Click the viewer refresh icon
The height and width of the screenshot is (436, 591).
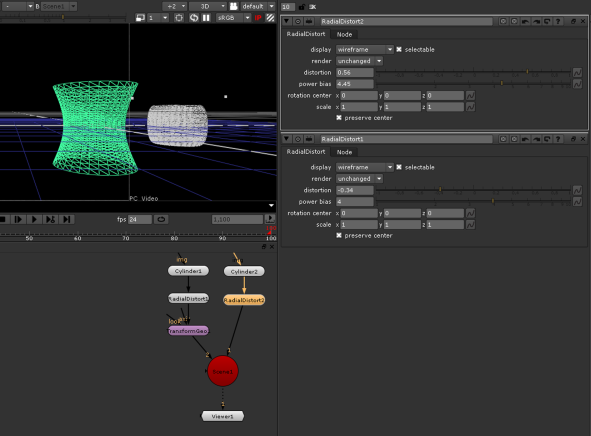pyautogui.click(x=194, y=18)
